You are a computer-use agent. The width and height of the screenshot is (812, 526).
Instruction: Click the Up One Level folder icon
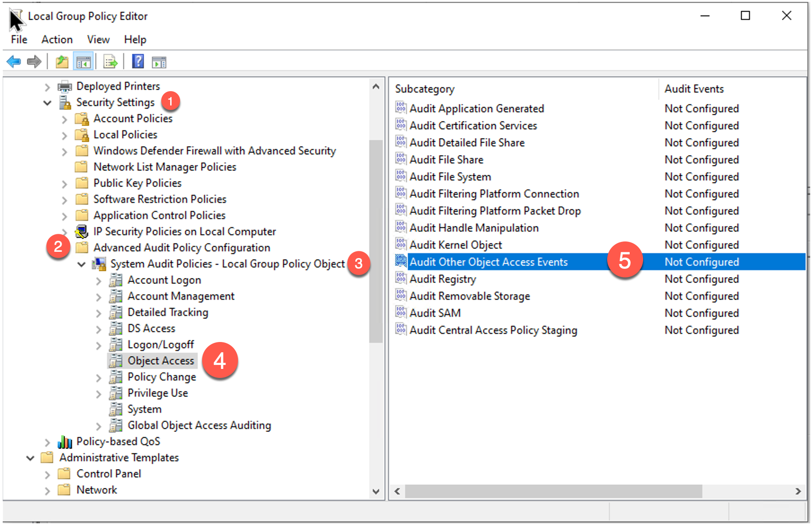click(x=62, y=61)
